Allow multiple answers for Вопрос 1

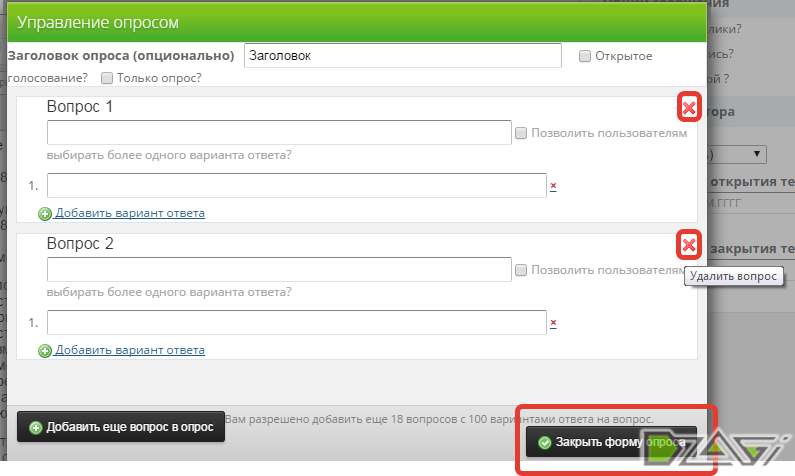pos(521,133)
